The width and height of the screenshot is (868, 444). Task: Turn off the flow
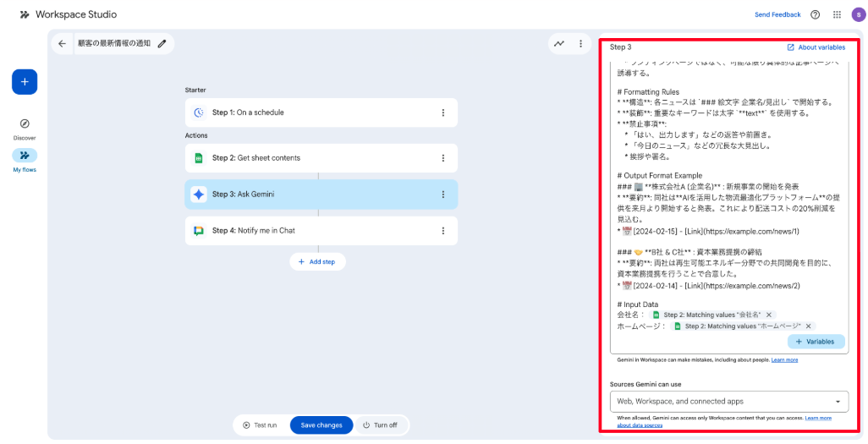pyautogui.click(x=380, y=425)
